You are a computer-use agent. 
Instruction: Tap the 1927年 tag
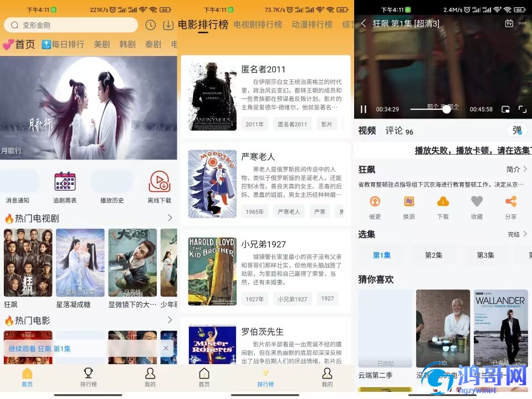coord(255,299)
